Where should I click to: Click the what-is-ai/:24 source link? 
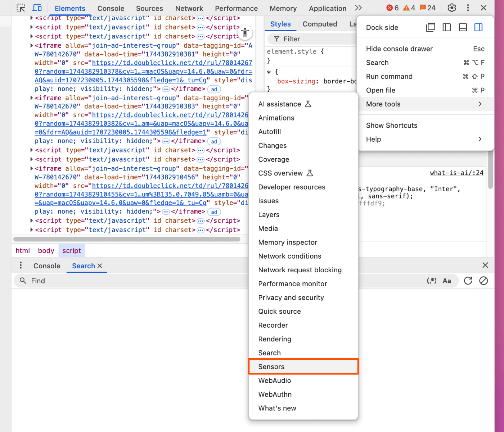coord(456,173)
